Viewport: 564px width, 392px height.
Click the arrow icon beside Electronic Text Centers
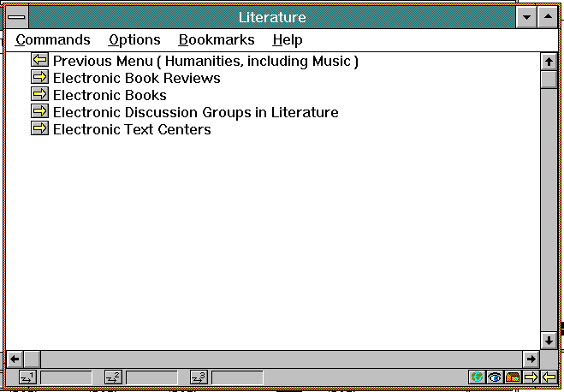pos(39,129)
